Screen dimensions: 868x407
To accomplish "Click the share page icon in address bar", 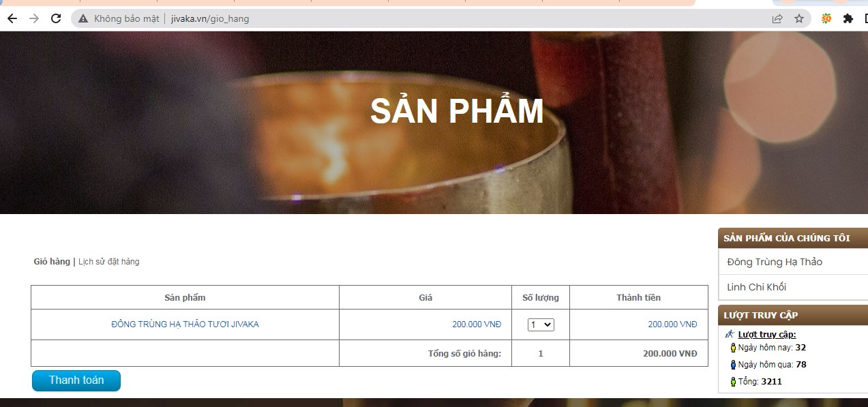I will point(777,18).
